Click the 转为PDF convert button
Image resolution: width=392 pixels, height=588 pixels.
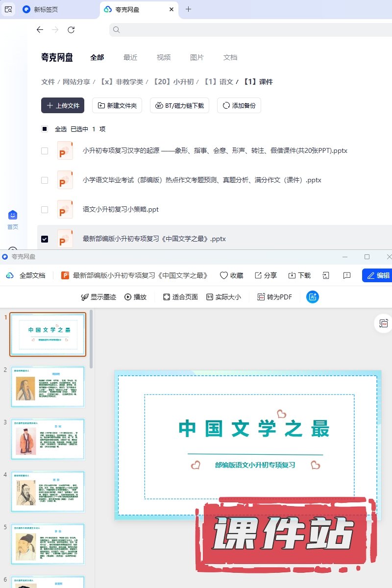click(x=274, y=297)
